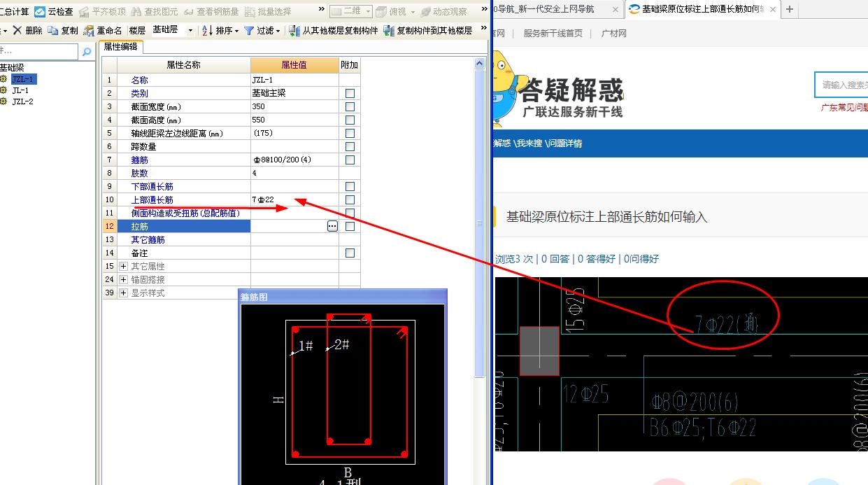Viewport: 868px width, 485px height.
Task: Expand the first toolbar overflow chevron
Action: point(321,10)
